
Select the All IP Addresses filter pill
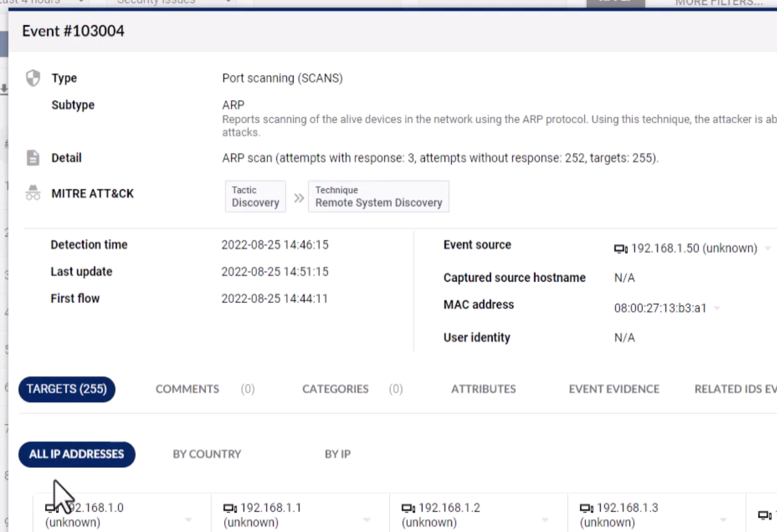(77, 454)
